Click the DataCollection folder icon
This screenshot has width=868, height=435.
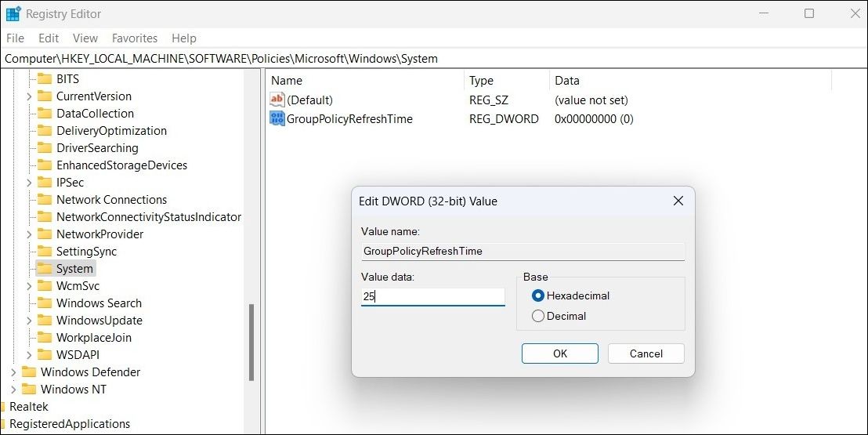click(45, 114)
